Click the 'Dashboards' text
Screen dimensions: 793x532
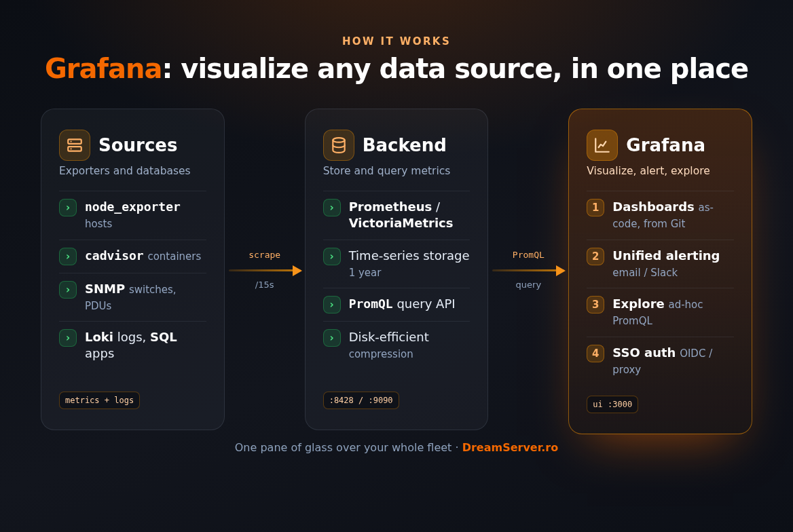click(x=653, y=207)
